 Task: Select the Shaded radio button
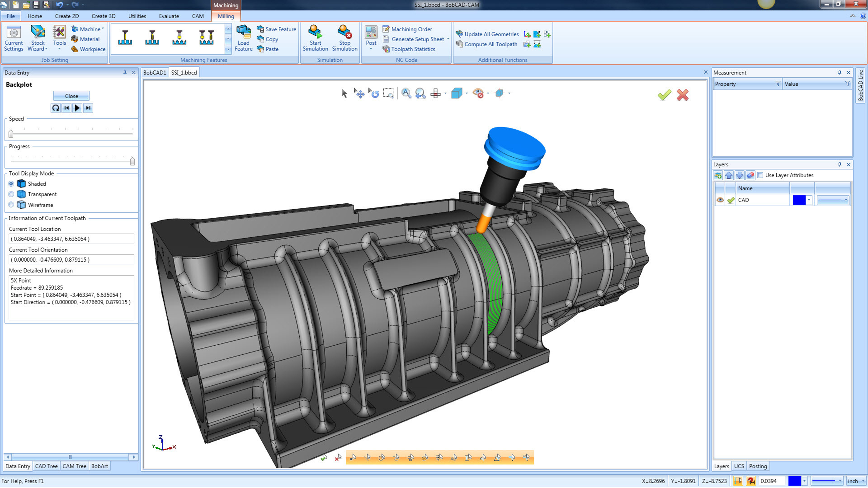click(11, 183)
